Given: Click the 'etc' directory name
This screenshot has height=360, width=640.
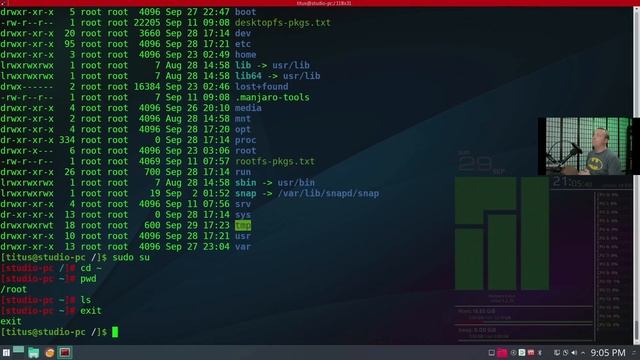Looking at the screenshot, I should pyautogui.click(x=243, y=44).
